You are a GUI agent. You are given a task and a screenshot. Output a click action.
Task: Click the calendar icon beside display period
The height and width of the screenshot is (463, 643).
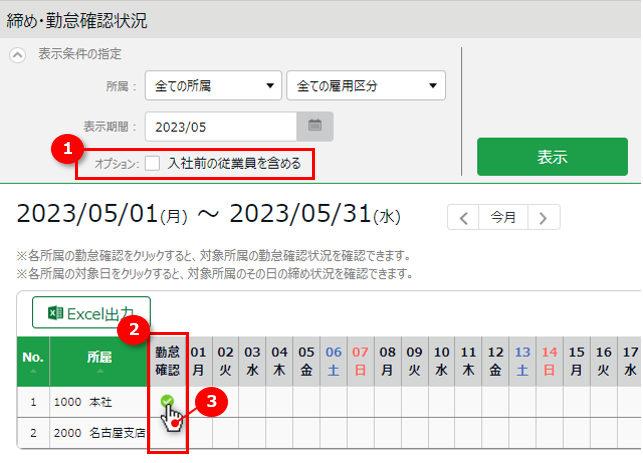[x=314, y=126]
